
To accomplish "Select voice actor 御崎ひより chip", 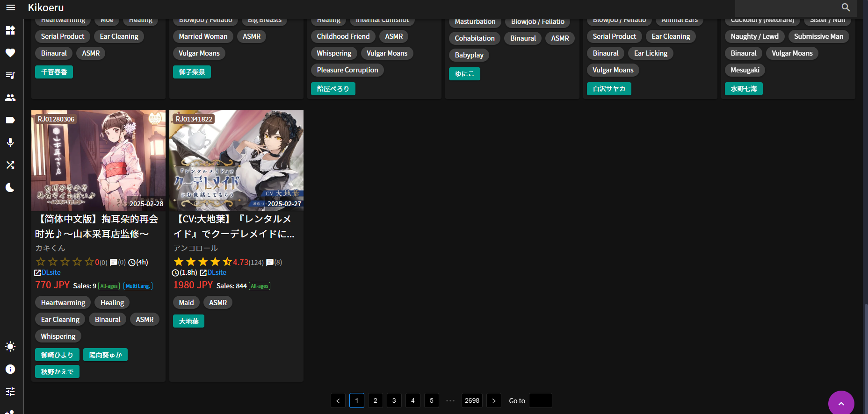I will (x=57, y=355).
